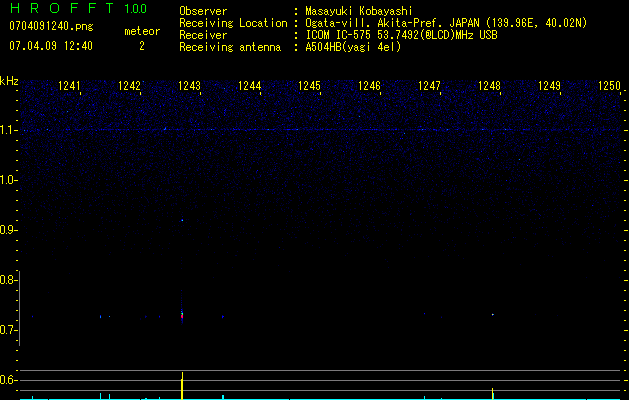Image resolution: width=629 pixels, height=400 pixels.
Task: Click the 1242 time axis label
Action: coord(129,86)
